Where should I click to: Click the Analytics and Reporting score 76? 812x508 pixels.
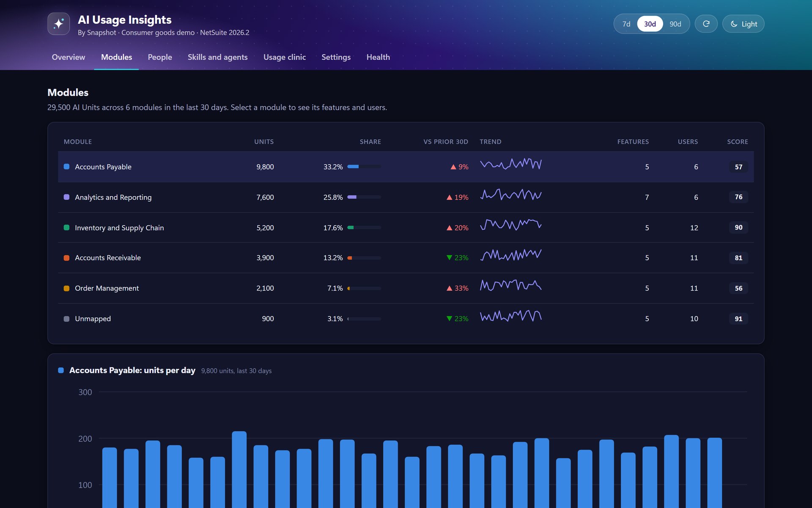(x=738, y=197)
